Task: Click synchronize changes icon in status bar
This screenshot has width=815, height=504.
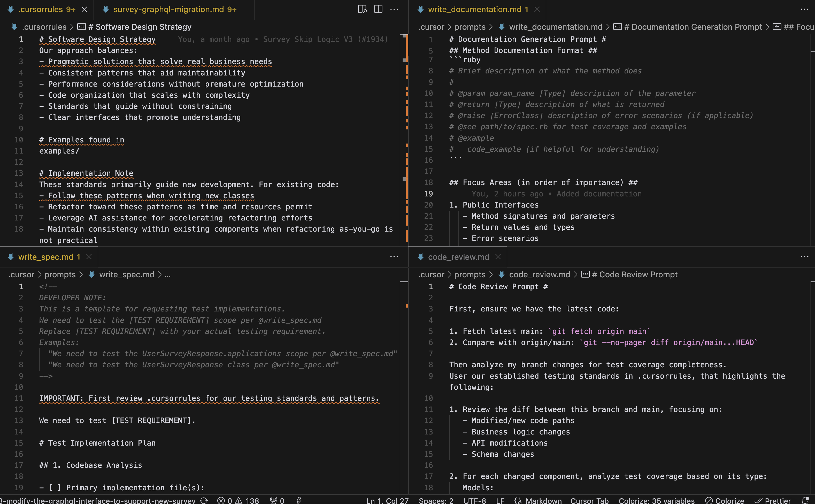Action: coord(204,500)
